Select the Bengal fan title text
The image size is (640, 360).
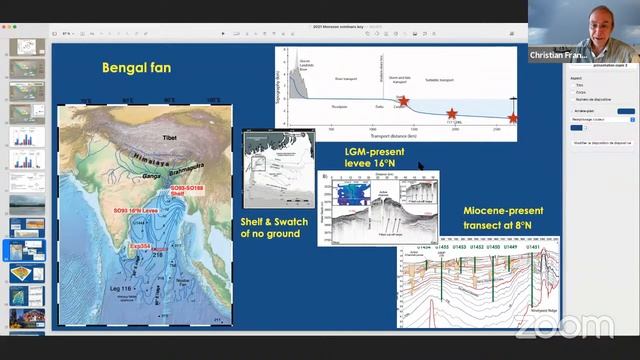click(x=137, y=67)
